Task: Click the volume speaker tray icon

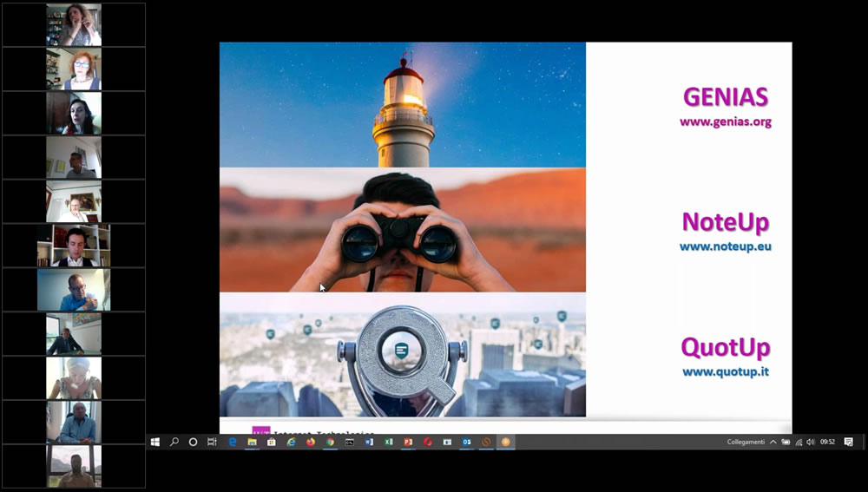Action: (x=811, y=442)
